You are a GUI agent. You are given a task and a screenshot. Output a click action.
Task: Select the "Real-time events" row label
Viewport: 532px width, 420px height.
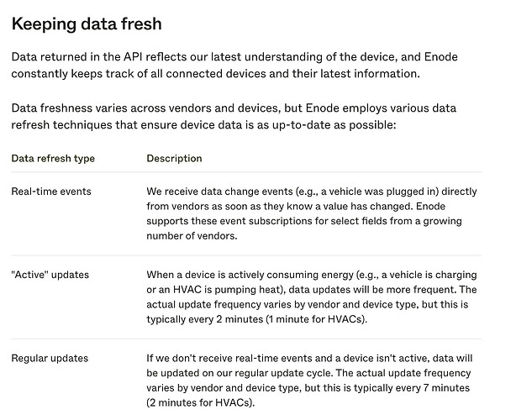click(x=51, y=192)
